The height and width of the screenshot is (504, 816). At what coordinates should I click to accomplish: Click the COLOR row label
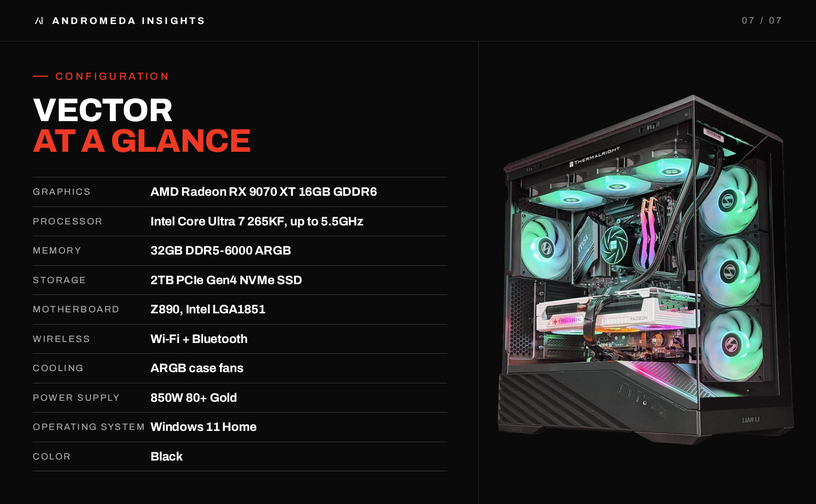point(52,456)
